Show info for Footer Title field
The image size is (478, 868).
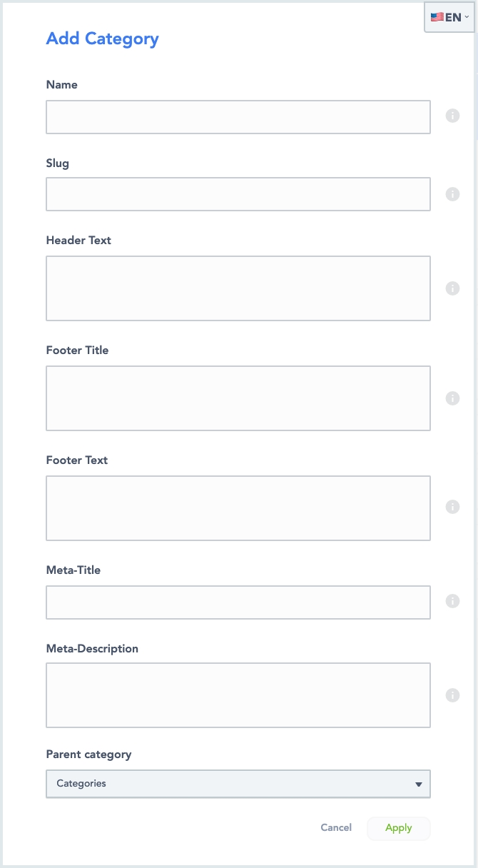pyautogui.click(x=452, y=398)
